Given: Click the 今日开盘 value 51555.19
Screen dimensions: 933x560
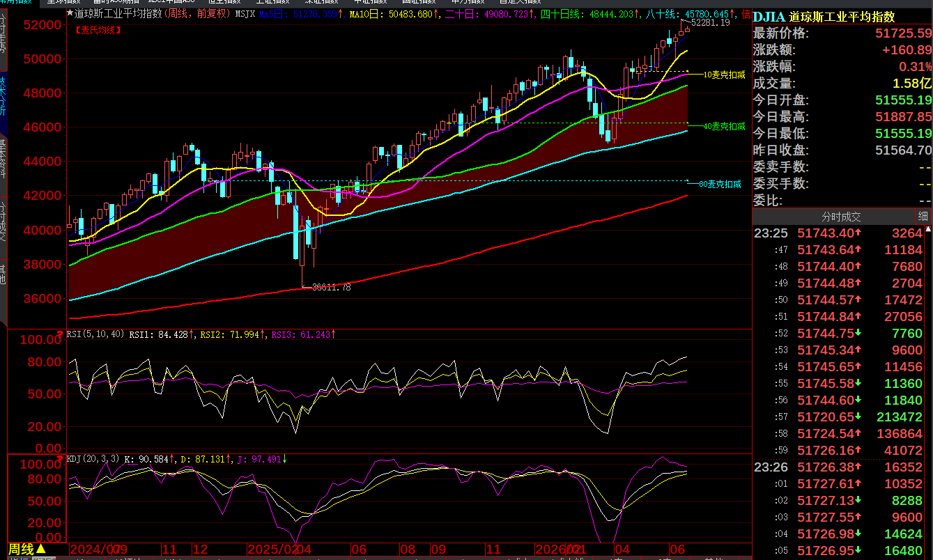Looking at the screenshot, I should coord(903,100).
